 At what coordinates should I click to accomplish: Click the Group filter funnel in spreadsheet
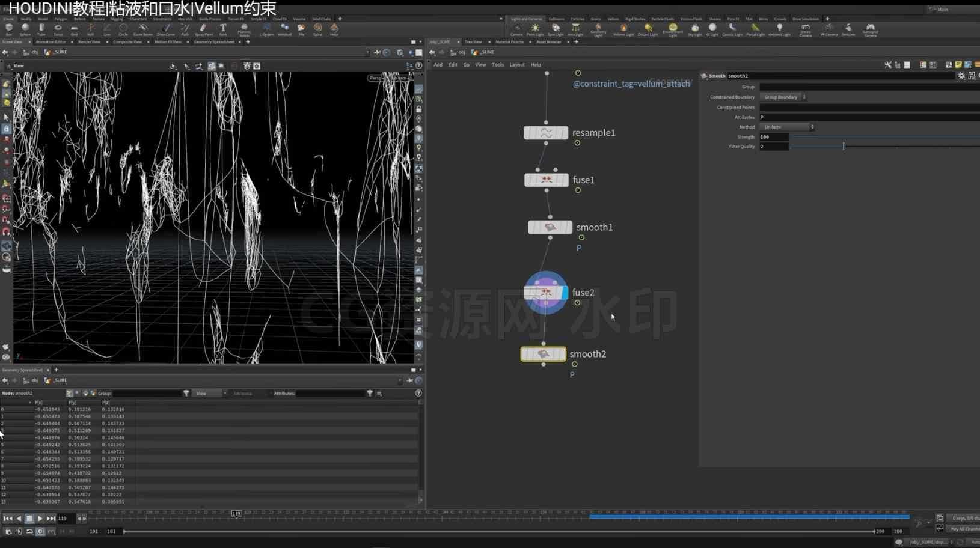(186, 393)
